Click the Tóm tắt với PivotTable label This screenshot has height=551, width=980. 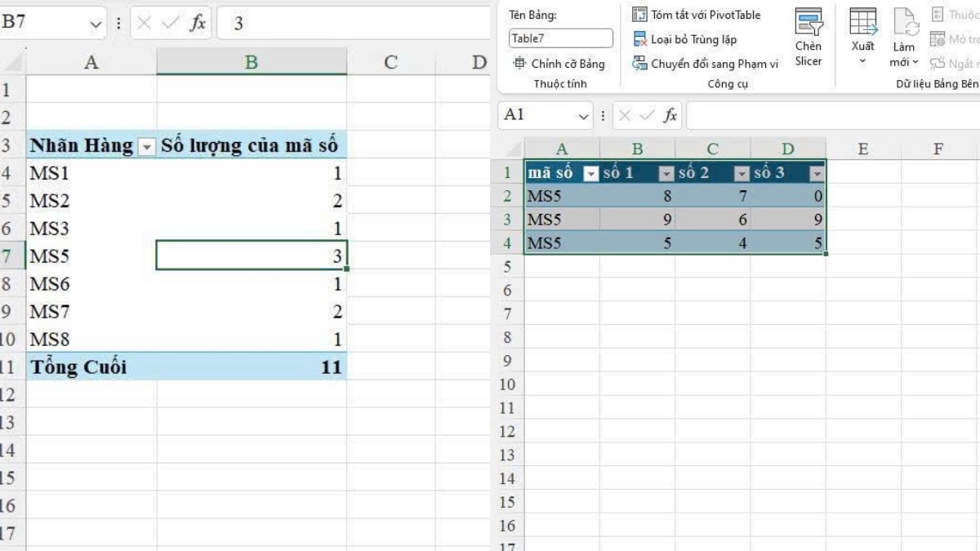[x=706, y=15]
